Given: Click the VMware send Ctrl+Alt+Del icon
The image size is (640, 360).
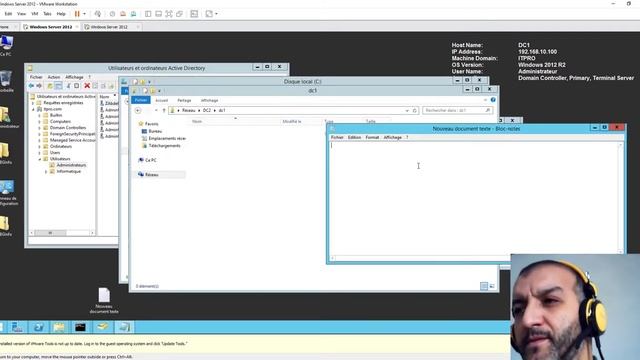Looking at the screenshot, I should coord(98,14).
